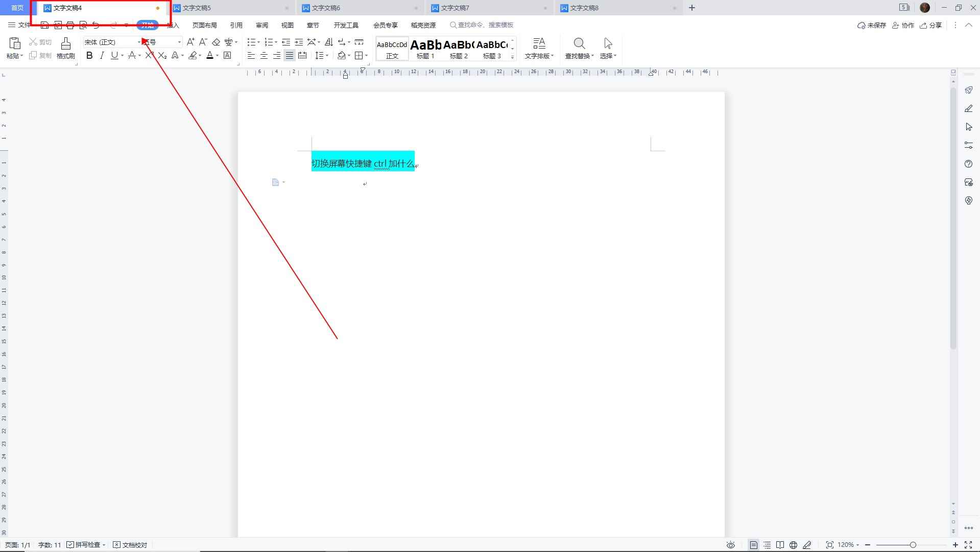The image size is (980, 552).
Task: Open the 页面布局 ribbon tab
Action: (x=204, y=25)
